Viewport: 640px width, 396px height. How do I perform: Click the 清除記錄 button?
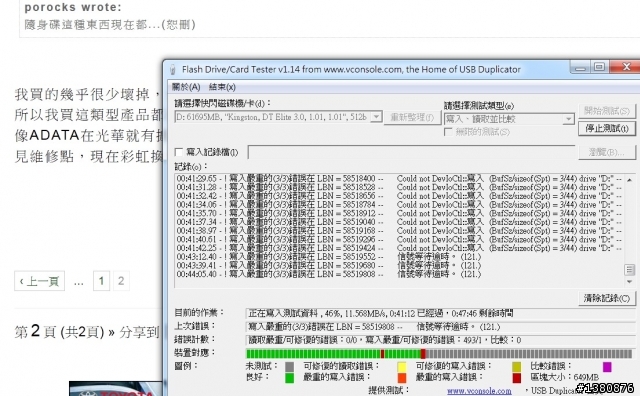pyautogui.click(x=607, y=298)
